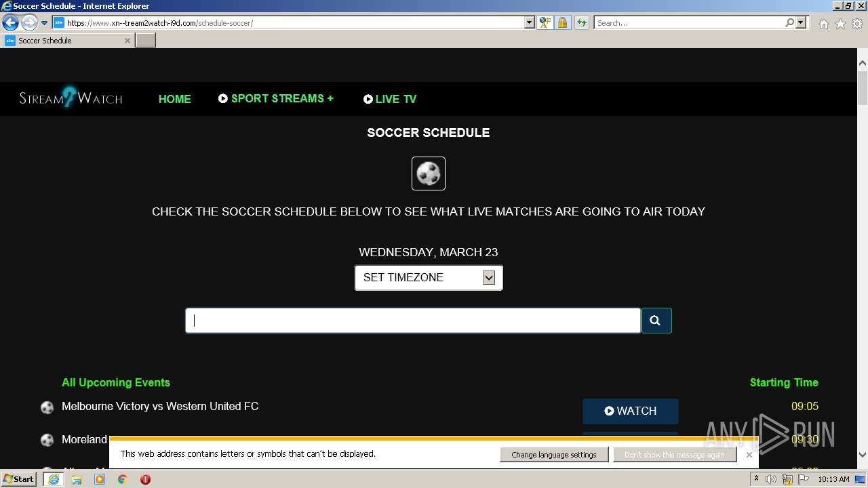This screenshot has width=868, height=488.
Task: Click the Action Center flag icon
Action: click(804, 479)
